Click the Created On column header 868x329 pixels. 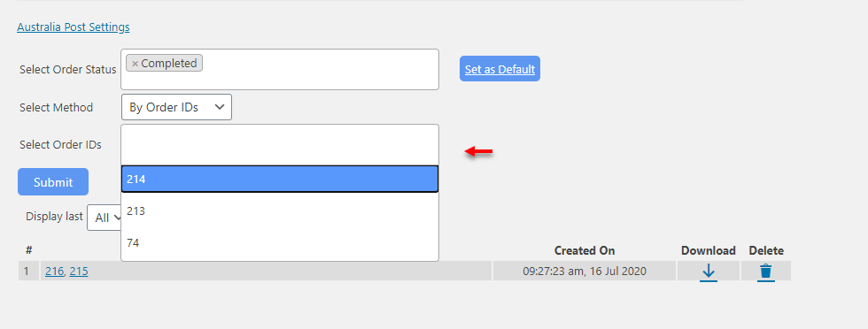pos(585,250)
